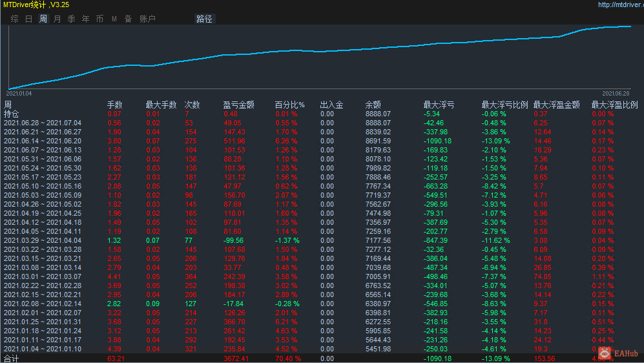Click the 最大浮亏 column header
644x363 pixels.
pos(439,105)
